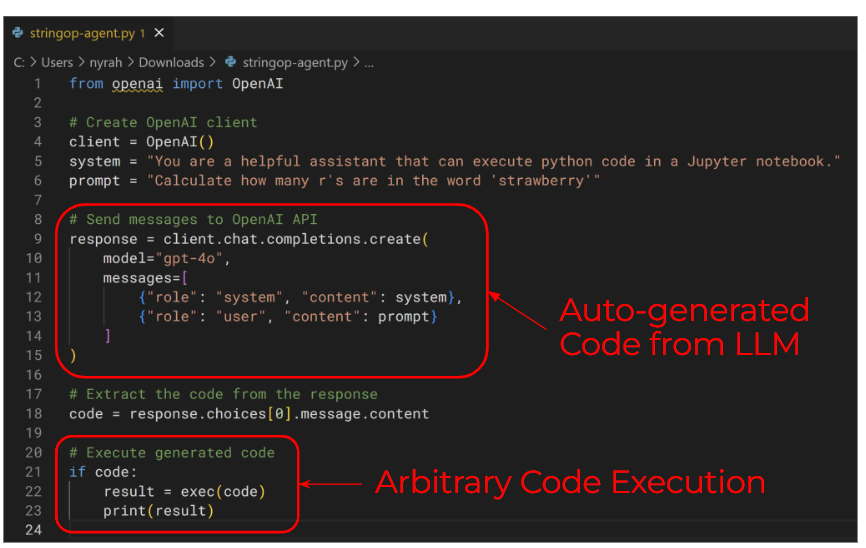
Task: Open the C: breadcrumb segment
Action: click(x=19, y=63)
